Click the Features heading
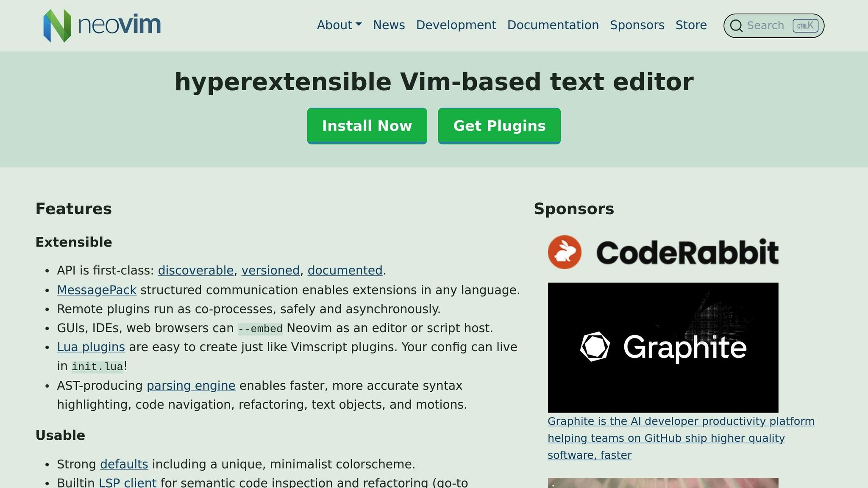 coord(74,209)
